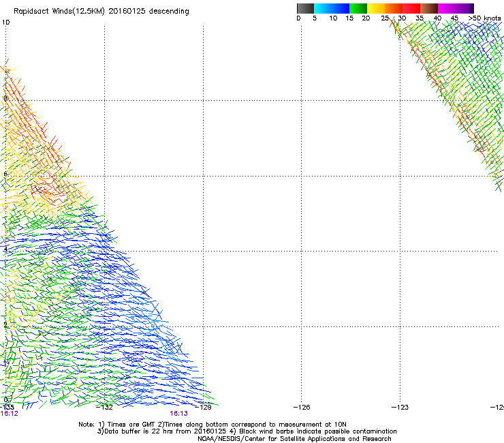This screenshot has width=504, height=443.
Task: Click the '10' legend scale number
Action: (333, 18)
